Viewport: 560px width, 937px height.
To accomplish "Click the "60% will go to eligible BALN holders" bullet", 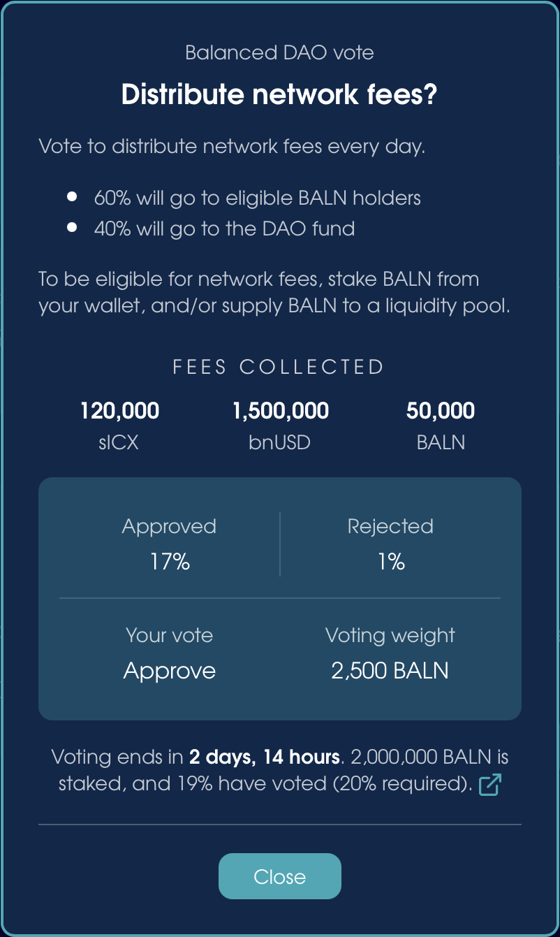I will point(257,198).
